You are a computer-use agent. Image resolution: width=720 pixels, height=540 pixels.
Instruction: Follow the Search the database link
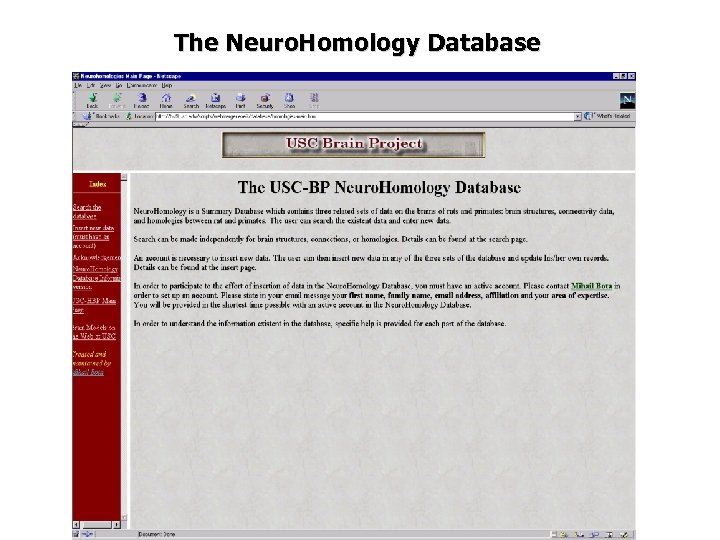click(87, 211)
